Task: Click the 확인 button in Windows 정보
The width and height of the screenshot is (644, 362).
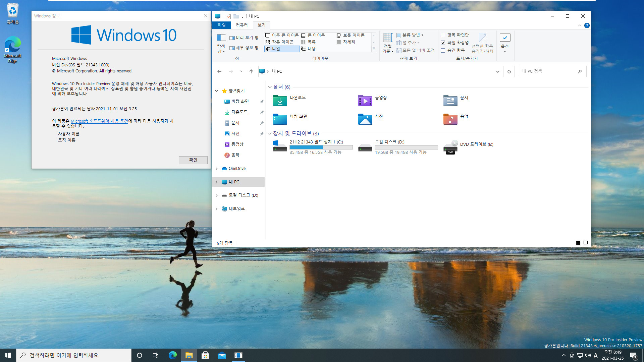Action: pyautogui.click(x=193, y=160)
